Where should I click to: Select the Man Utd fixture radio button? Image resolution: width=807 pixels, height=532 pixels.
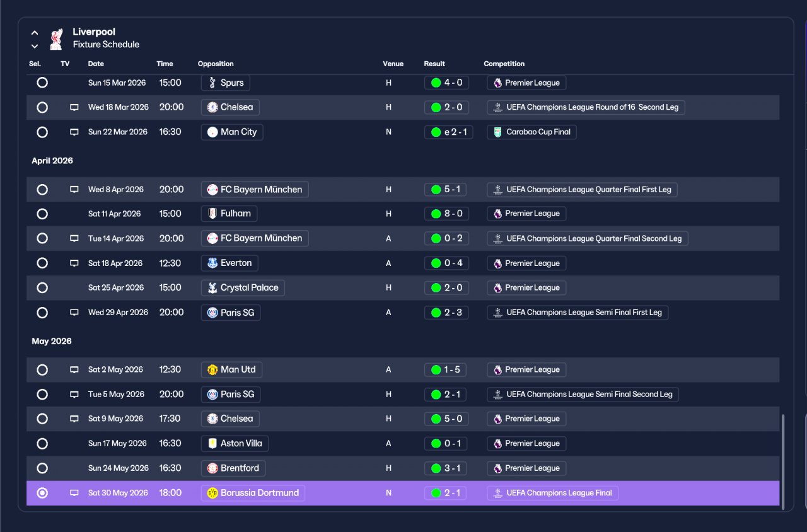pyautogui.click(x=42, y=369)
